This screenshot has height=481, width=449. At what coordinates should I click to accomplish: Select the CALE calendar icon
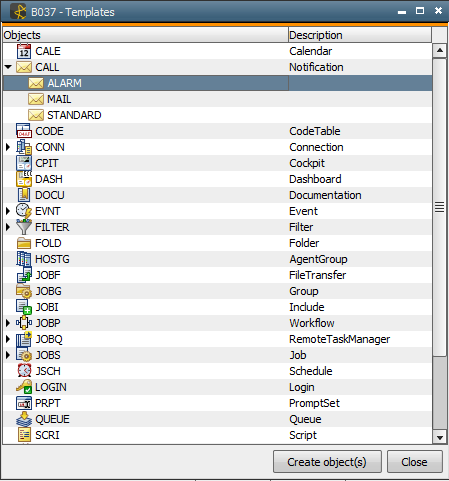point(24,51)
